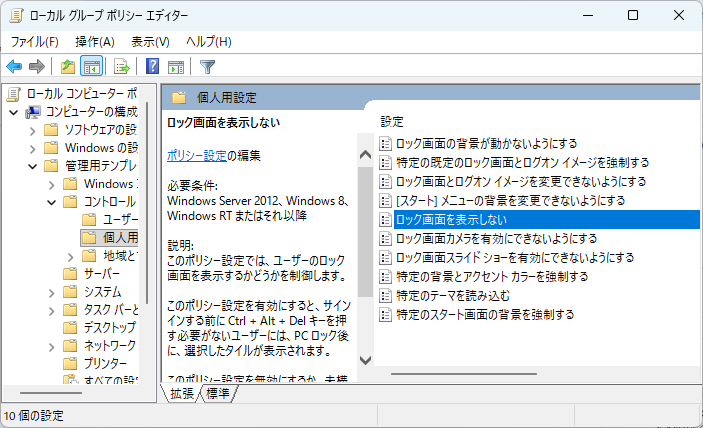Viewport: 703px width, 428px height.
Task: Click the description pane scroll-down arrow
Action: click(x=365, y=359)
